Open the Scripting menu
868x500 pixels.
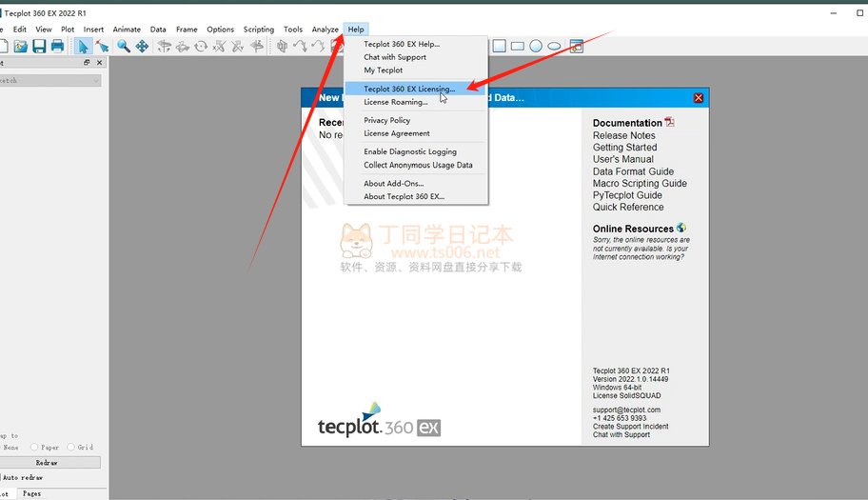tap(259, 30)
